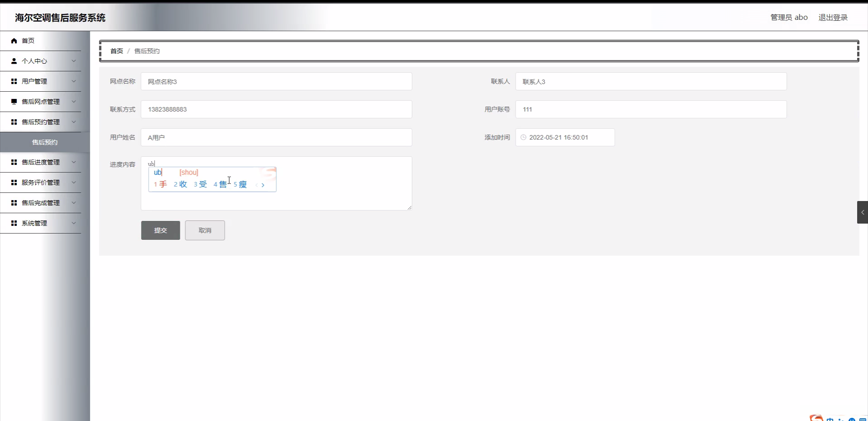Cancel the form with 取消 button
Image resolution: width=868 pixels, height=421 pixels.
[x=205, y=230]
